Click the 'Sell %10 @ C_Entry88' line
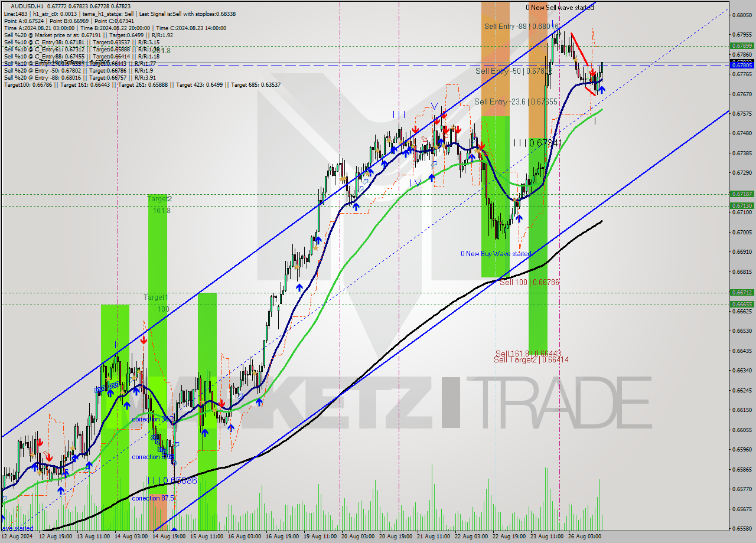 (82, 56)
